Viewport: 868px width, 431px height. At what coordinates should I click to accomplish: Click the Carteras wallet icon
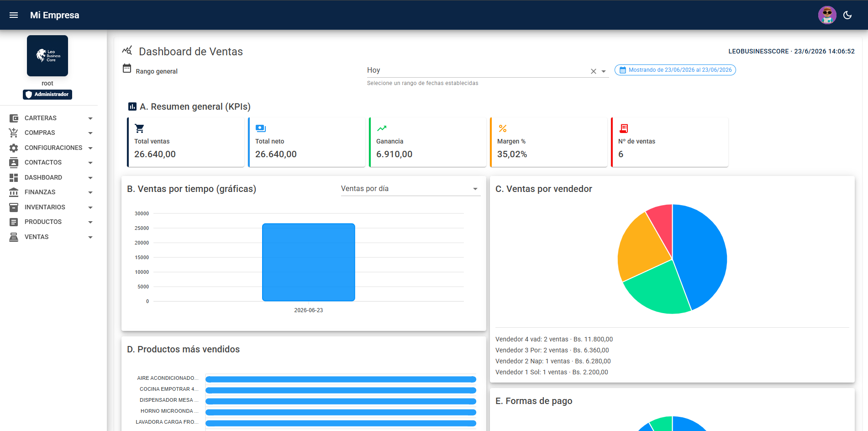tap(14, 118)
